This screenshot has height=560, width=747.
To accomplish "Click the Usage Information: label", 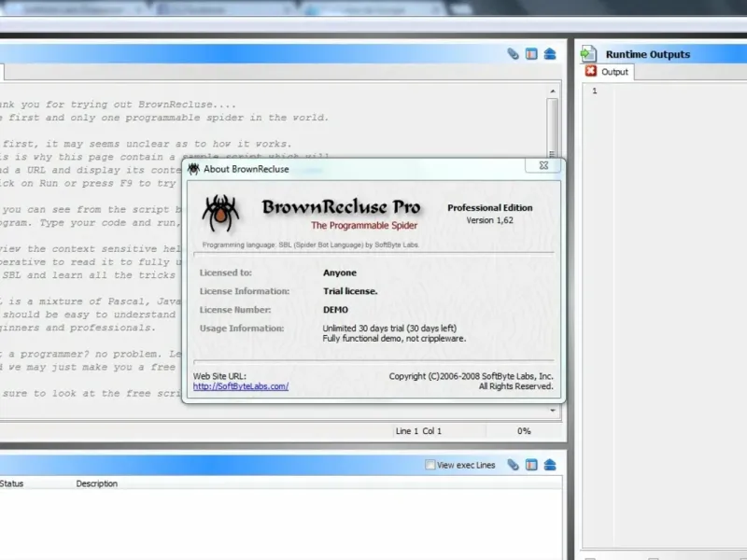I will click(242, 329).
